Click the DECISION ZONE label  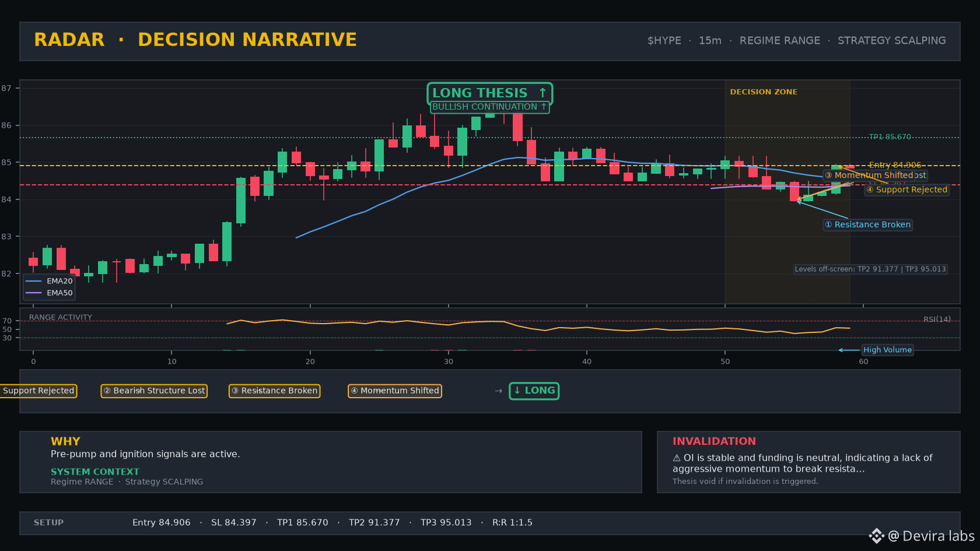(x=764, y=92)
